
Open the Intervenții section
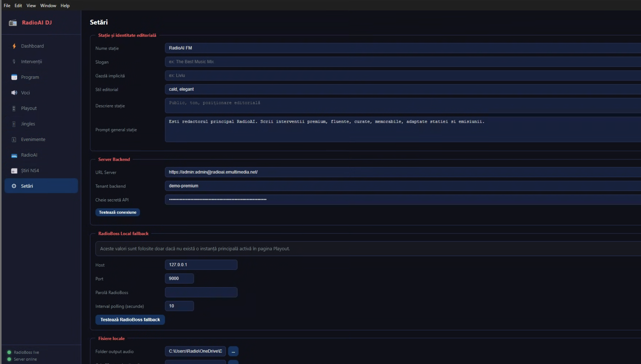coord(41,61)
